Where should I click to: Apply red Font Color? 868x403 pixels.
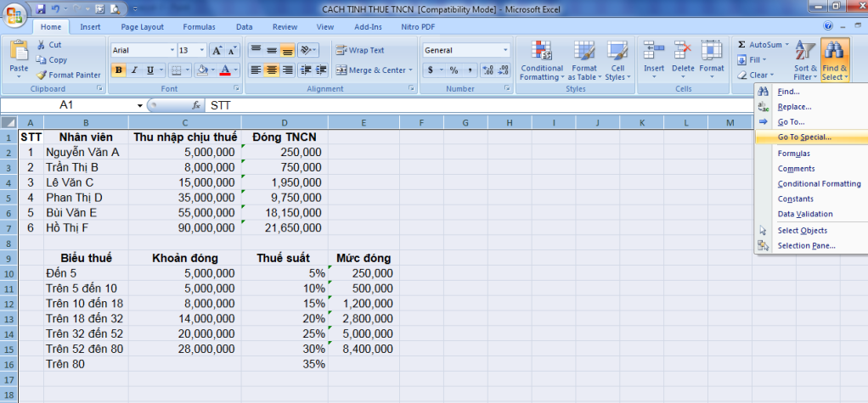coord(225,70)
